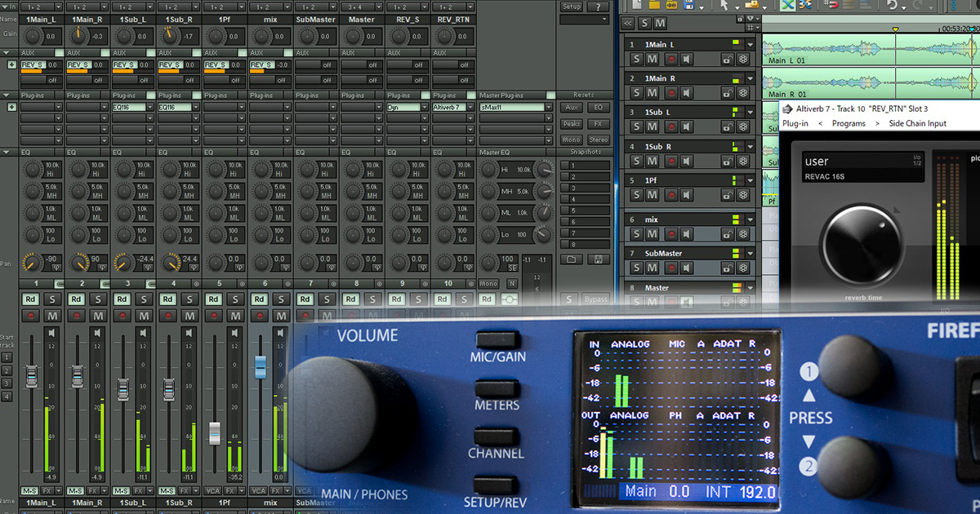Click freeze snowflake icon on track 1Sub R
This screenshot has height=514, width=980.
(743, 162)
